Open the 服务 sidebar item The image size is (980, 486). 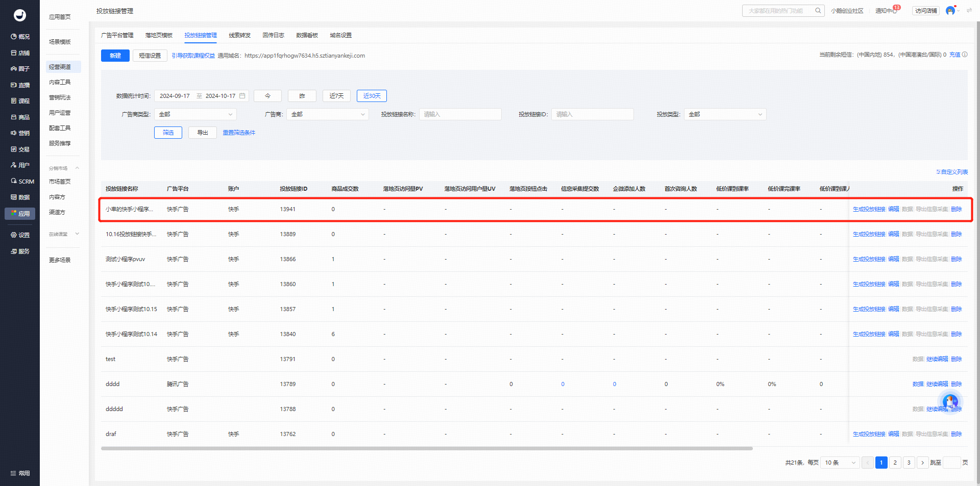pos(20,251)
